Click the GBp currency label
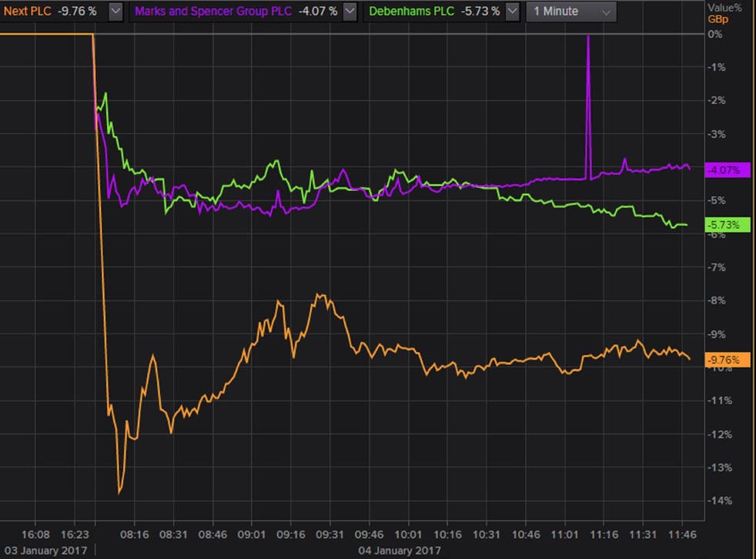This screenshot has width=756, height=559. (718, 19)
